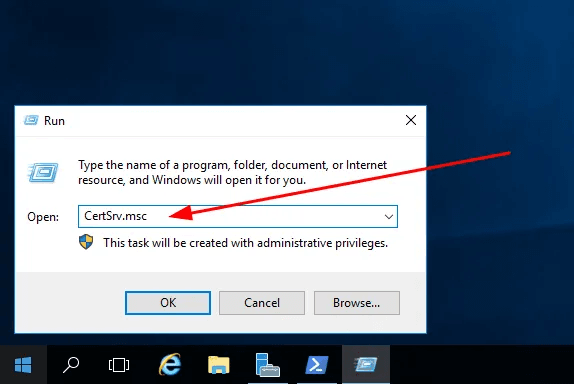Click the Run dialog title bar icon

pyautogui.click(x=31, y=120)
